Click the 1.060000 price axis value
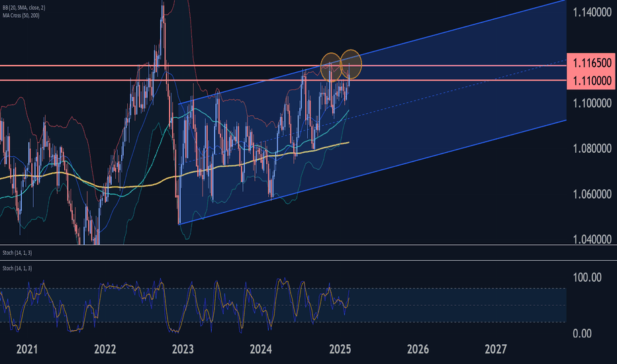 (x=593, y=194)
